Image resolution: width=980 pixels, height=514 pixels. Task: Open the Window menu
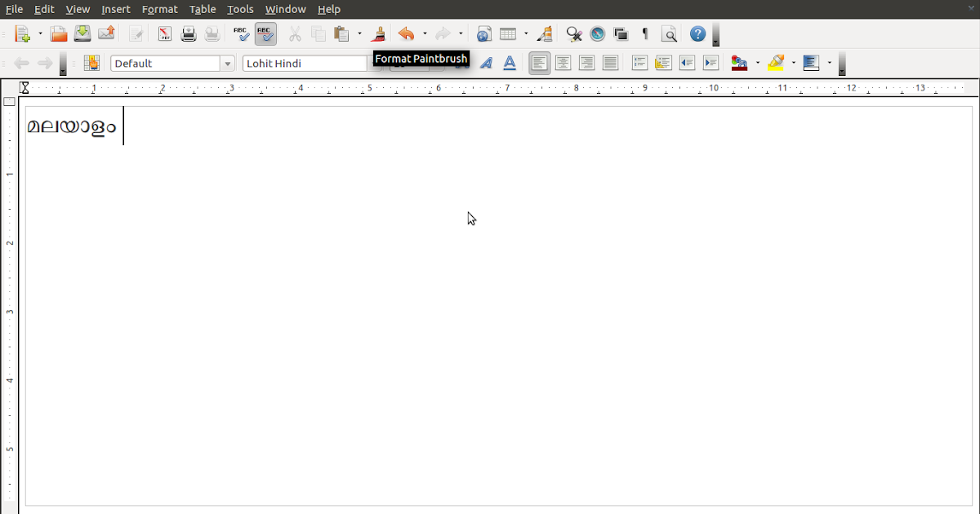tap(286, 9)
